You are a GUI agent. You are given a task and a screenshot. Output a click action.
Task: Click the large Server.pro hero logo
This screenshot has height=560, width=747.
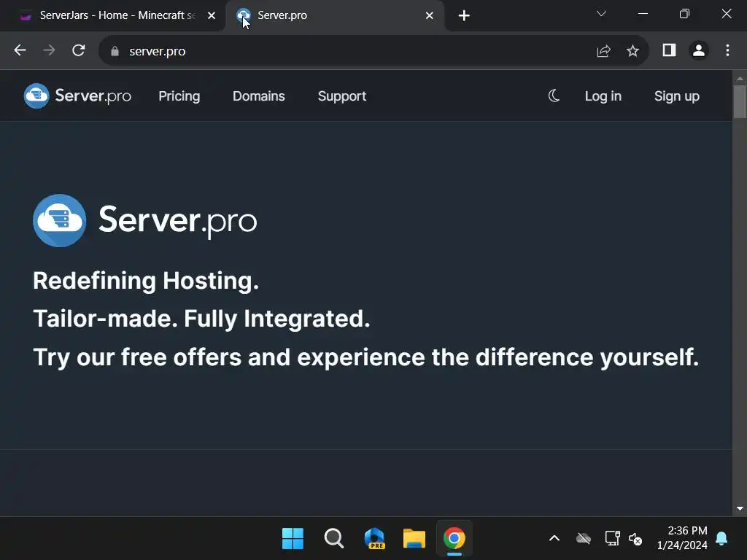coord(145,220)
